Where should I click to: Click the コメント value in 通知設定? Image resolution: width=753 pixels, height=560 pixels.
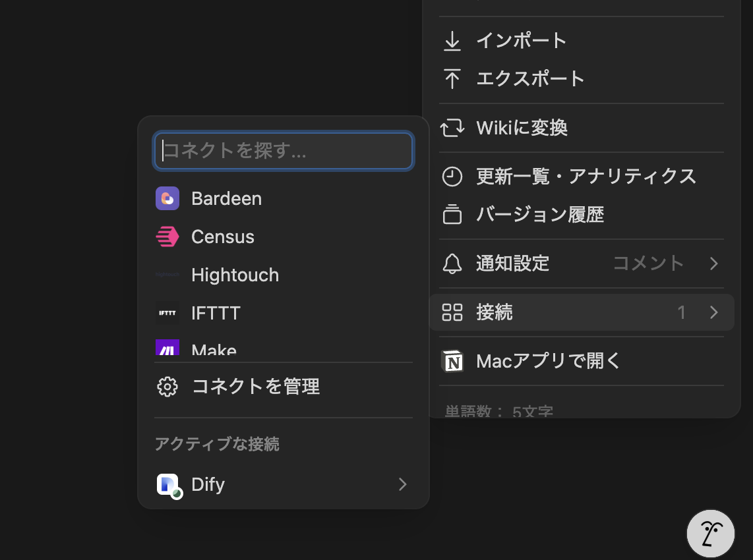648,264
